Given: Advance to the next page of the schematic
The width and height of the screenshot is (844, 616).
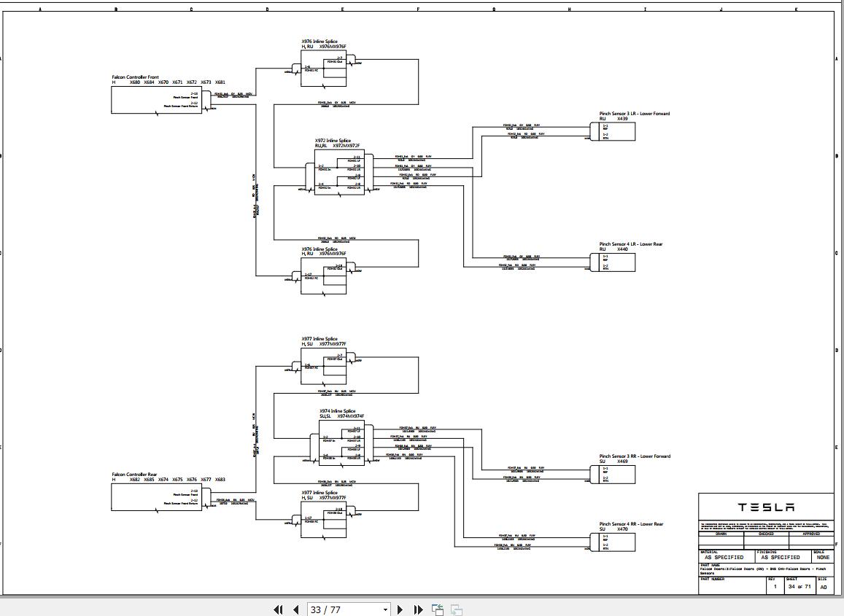Looking at the screenshot, I should [400, 609].
